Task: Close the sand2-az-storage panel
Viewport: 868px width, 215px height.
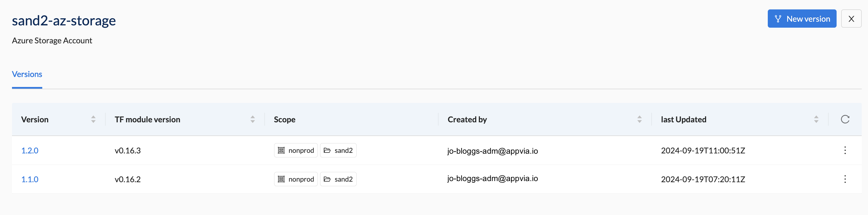Action: pyautogui.click(x=851, y=19)
